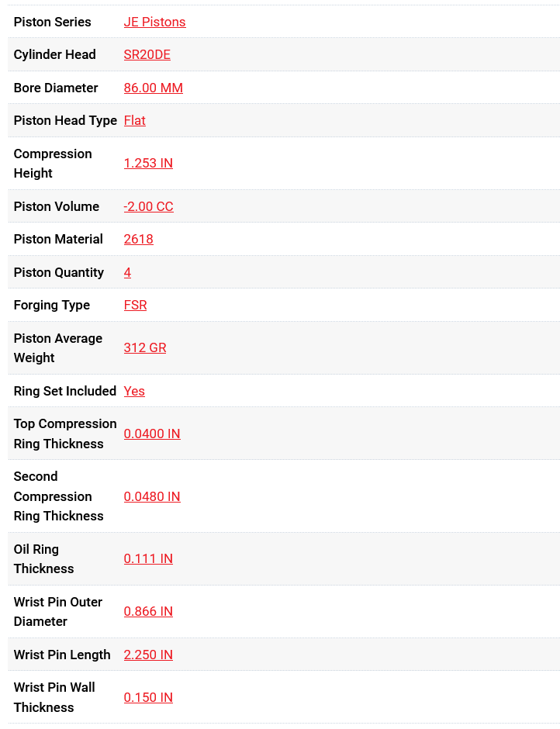The image size is (560, 729).
Task: Click the Piston Series row label
Action: point(52,22)
